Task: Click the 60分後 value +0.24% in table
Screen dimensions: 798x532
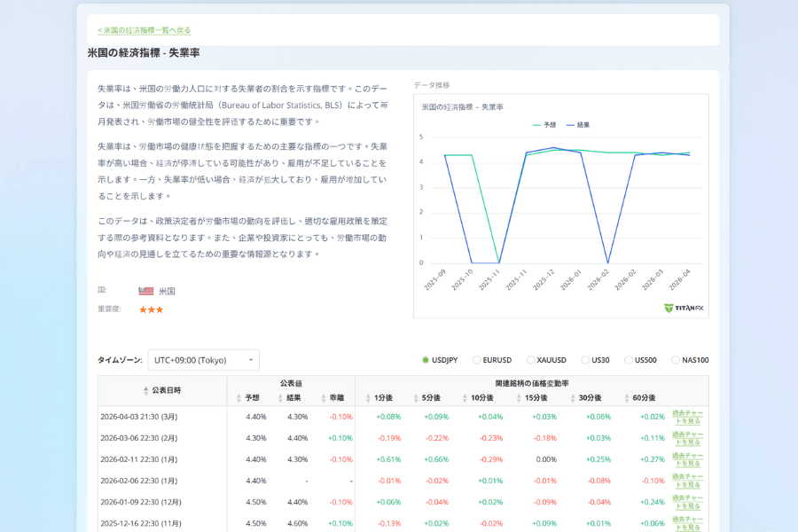Action: 652,503
